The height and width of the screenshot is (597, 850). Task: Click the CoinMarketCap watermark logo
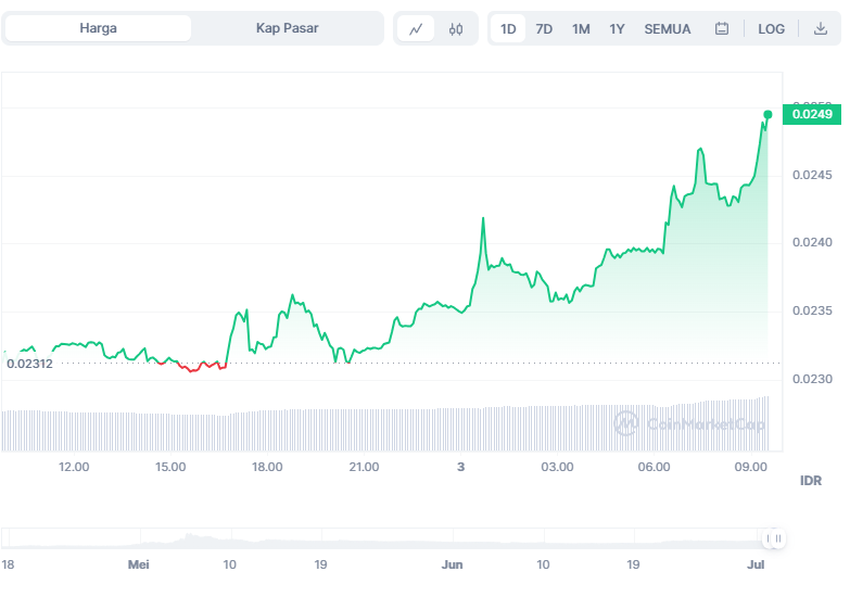coord(690,424)
